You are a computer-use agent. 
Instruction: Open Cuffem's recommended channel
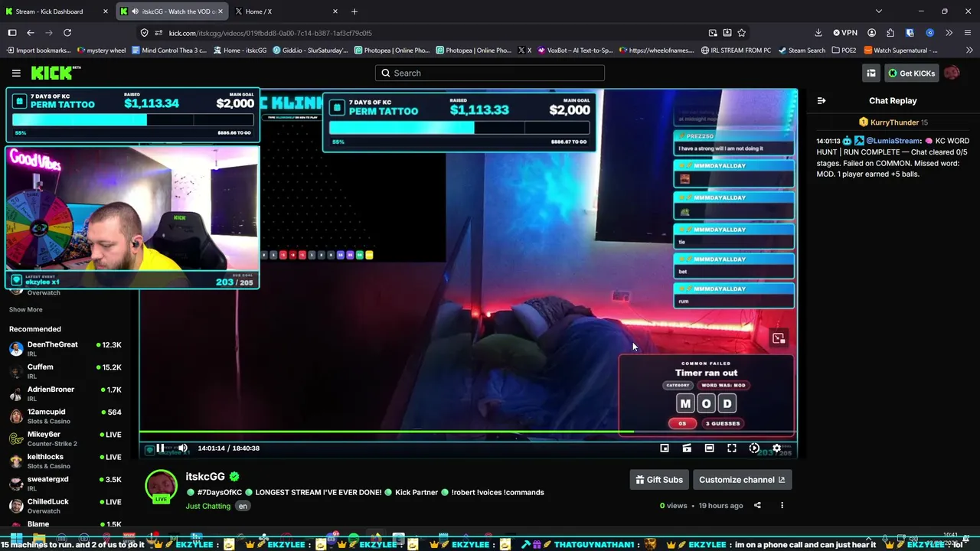(65, 371)
